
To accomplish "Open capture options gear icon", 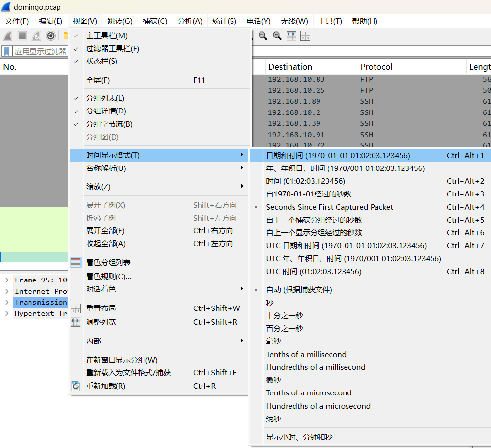I will click(51, 36).
